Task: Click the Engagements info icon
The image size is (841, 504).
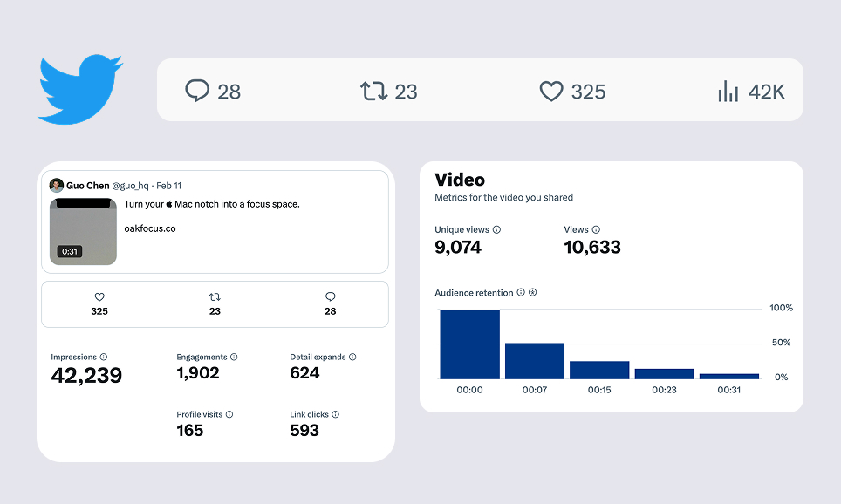Action: (x=233, y=357)
